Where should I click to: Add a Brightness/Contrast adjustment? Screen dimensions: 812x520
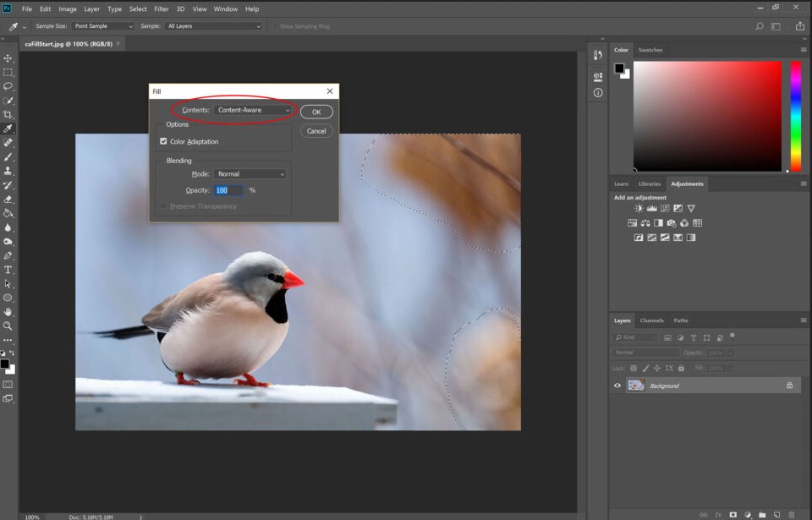639,208
